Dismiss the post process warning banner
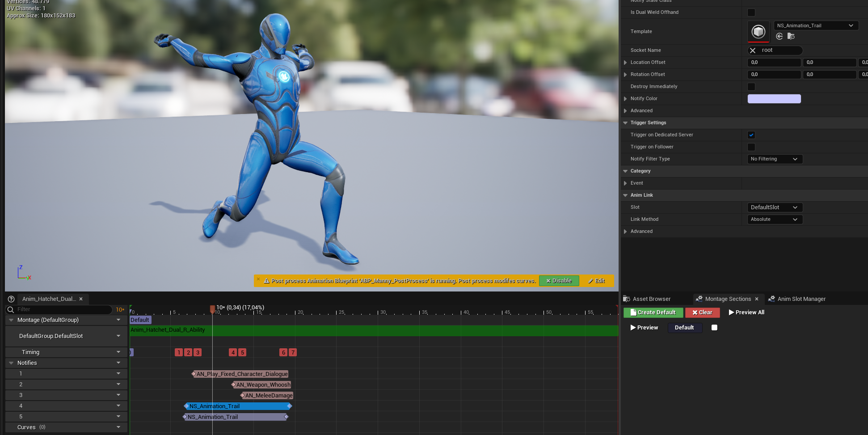This screenshot has height=435, width=868. [x=258, y=279]
